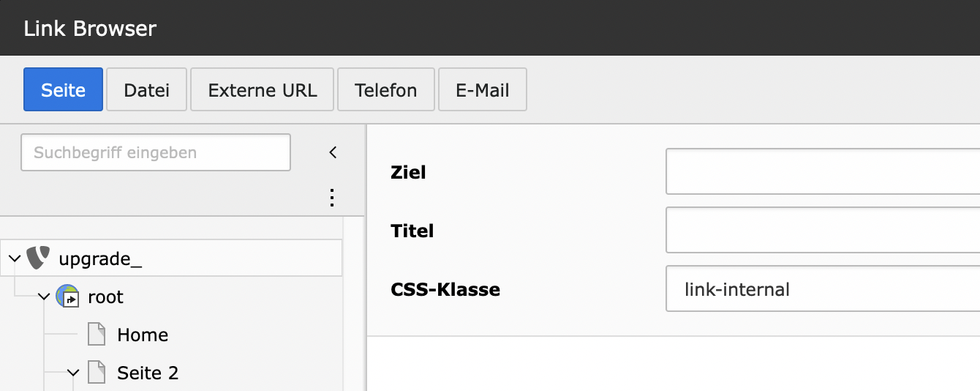
Task: Select the upgrade_ tree entry label
Action: 100,258
